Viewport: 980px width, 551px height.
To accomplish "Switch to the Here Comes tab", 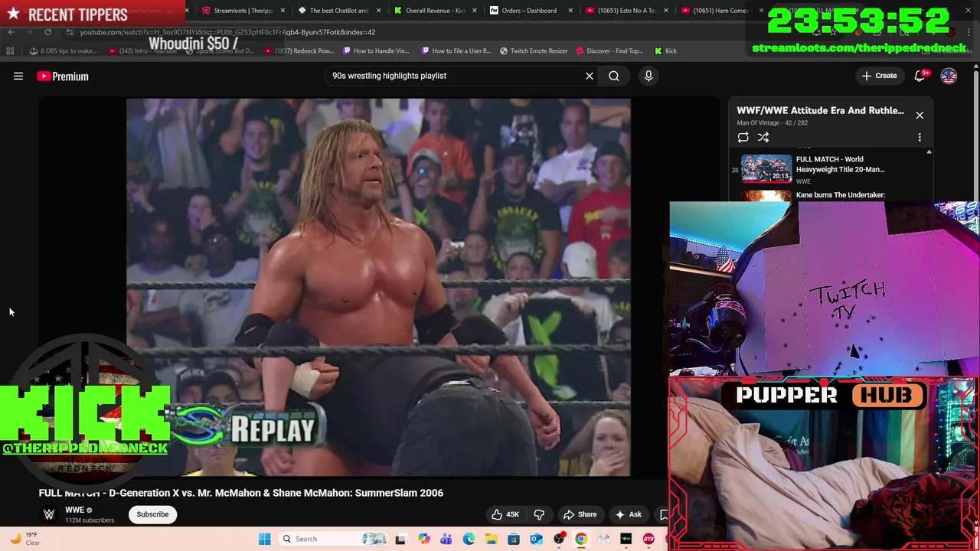I will (x=720, y=11).
